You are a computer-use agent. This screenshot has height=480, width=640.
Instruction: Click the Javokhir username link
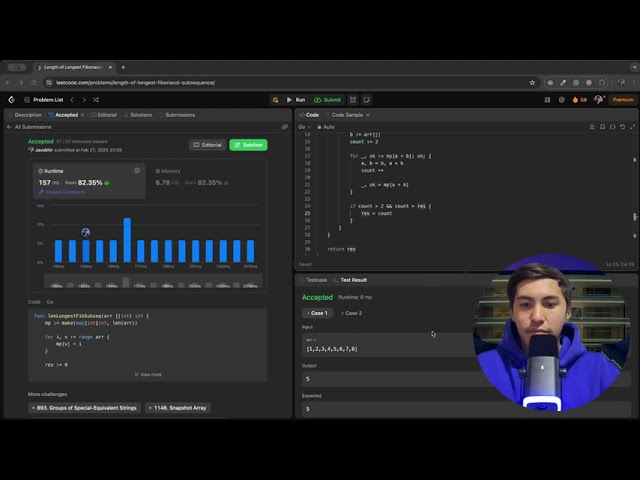[44, 150]
